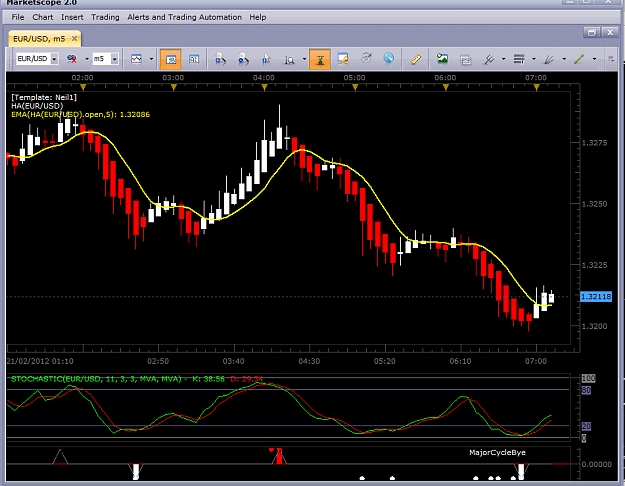Click the refresh arrows toolbar icon
The width and height of the screenshot is (625, 486).
coord(366,58)
